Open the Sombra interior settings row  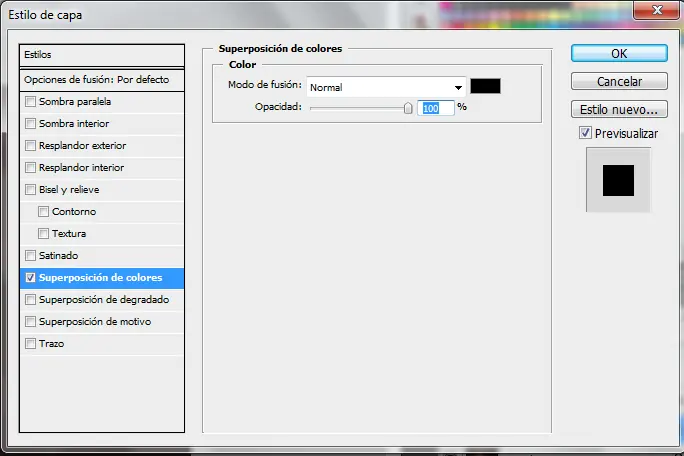tap(102, 124)
